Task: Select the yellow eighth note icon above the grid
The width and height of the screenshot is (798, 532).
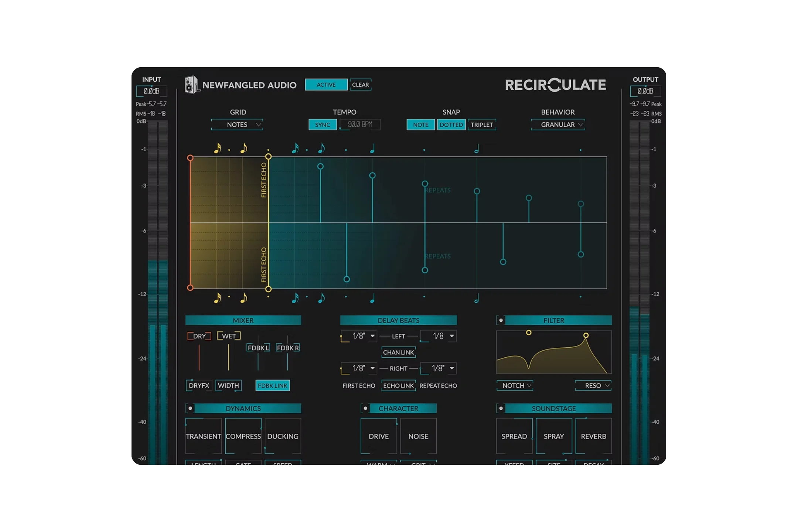Action: [x=244, y=148]
